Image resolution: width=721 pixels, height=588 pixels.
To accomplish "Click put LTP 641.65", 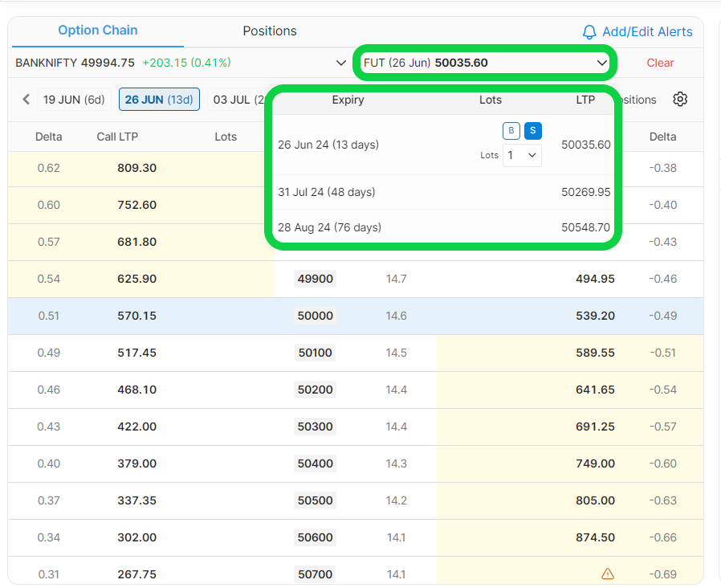I will pos(595,390).
